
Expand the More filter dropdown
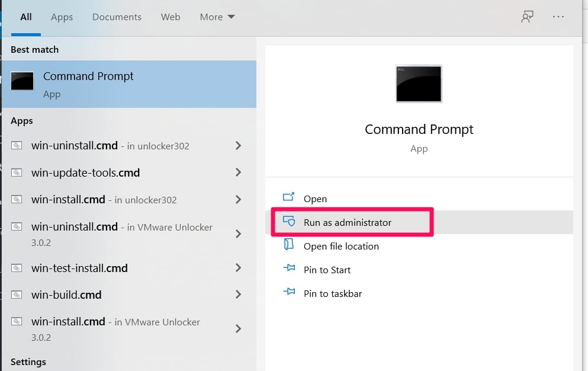[x=217, y=17]
